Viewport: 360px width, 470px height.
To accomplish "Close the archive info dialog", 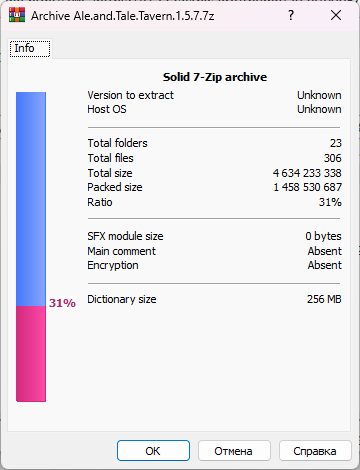I will coord(336,15).
